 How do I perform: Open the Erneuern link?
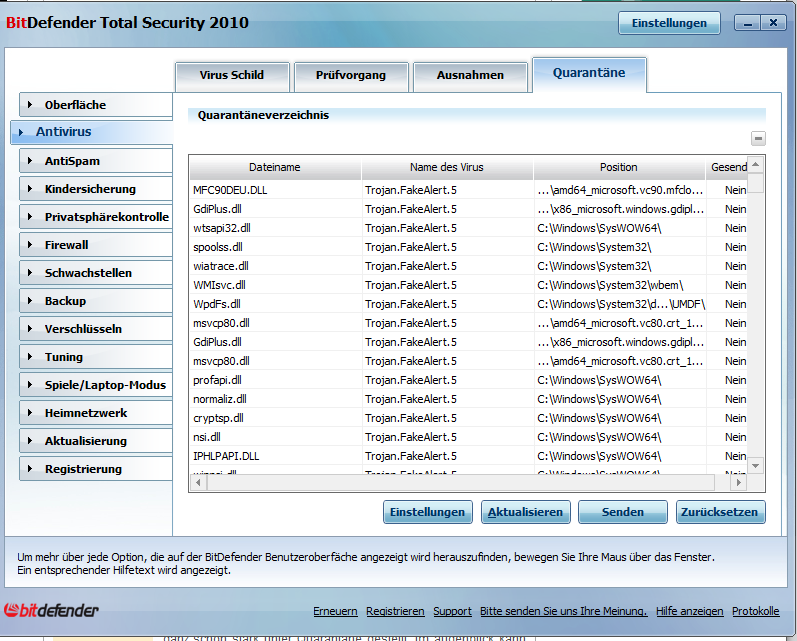(335, 611)
